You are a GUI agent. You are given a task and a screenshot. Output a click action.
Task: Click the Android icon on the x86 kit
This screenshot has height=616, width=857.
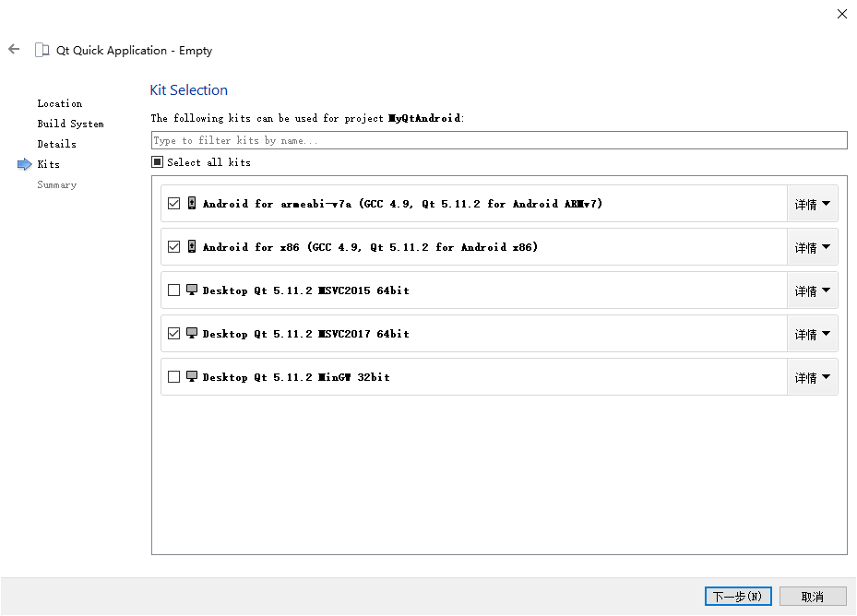click(191, 246)
